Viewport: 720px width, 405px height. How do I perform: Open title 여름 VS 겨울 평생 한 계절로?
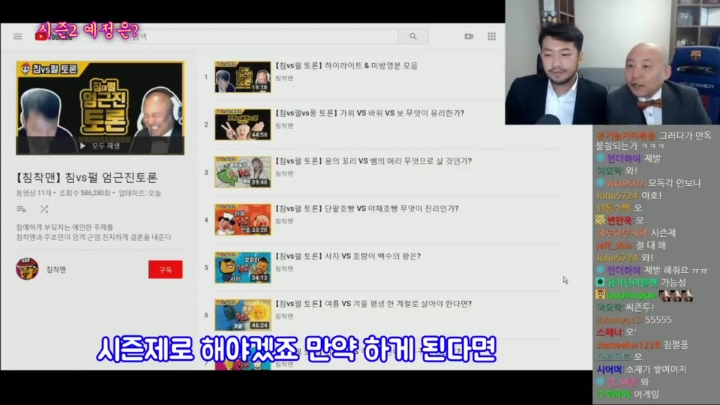coord(373,304)
